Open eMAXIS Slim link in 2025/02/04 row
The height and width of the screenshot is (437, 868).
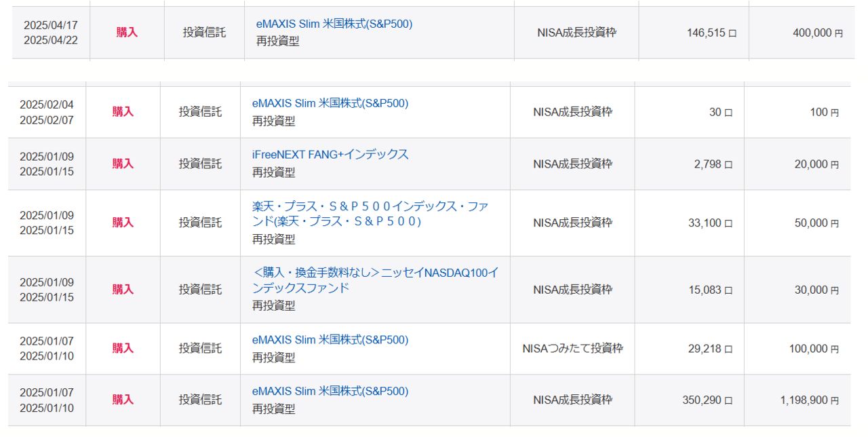point(330,104)
